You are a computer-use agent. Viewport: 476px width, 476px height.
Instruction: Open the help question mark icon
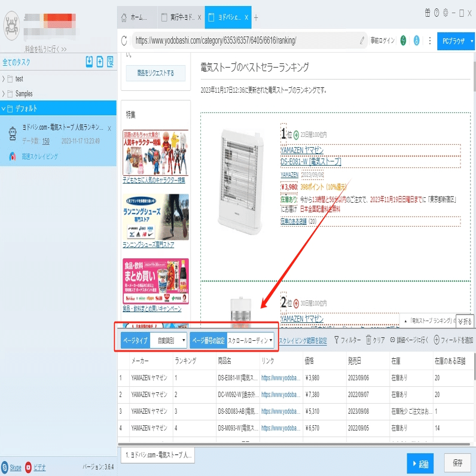pos(437,13)
